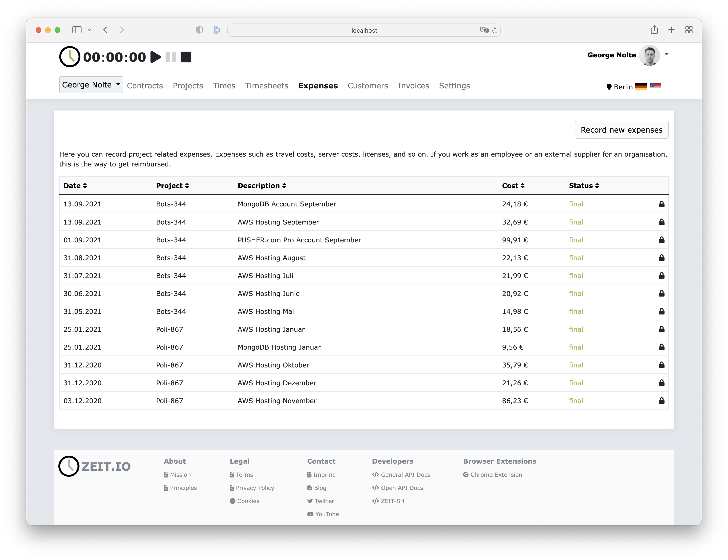This screenshot has height=560, width=728.
Task: Click the 99,91 € cost cell
Action: 515,240
